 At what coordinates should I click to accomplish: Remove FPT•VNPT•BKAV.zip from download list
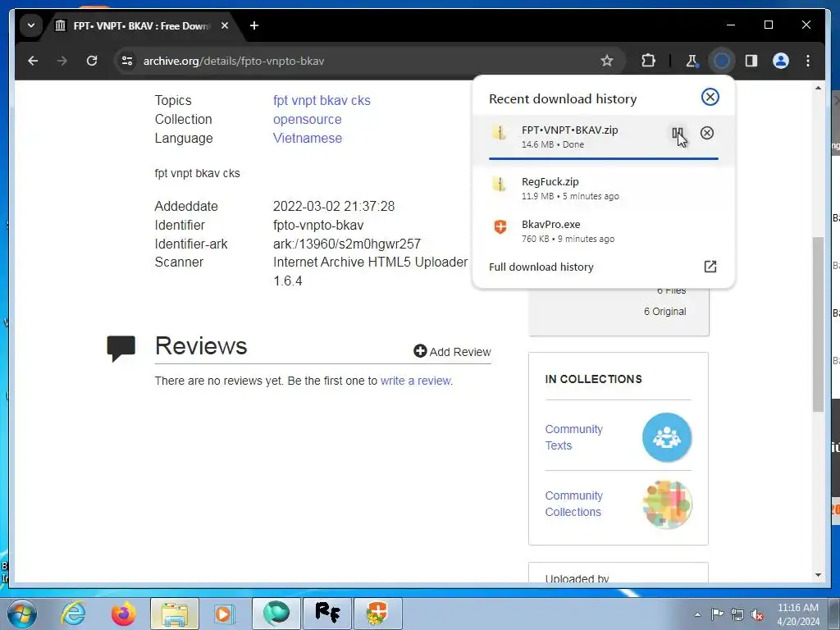pos(706,133)
